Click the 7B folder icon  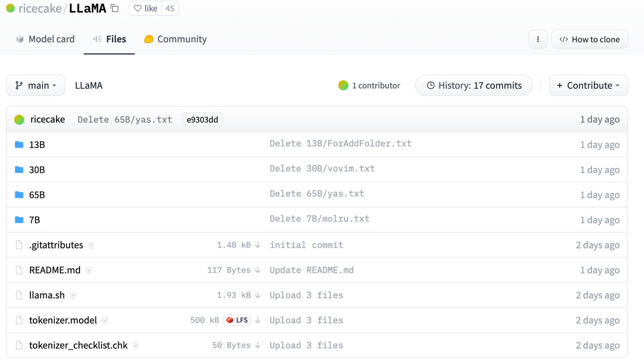(19, 220)
